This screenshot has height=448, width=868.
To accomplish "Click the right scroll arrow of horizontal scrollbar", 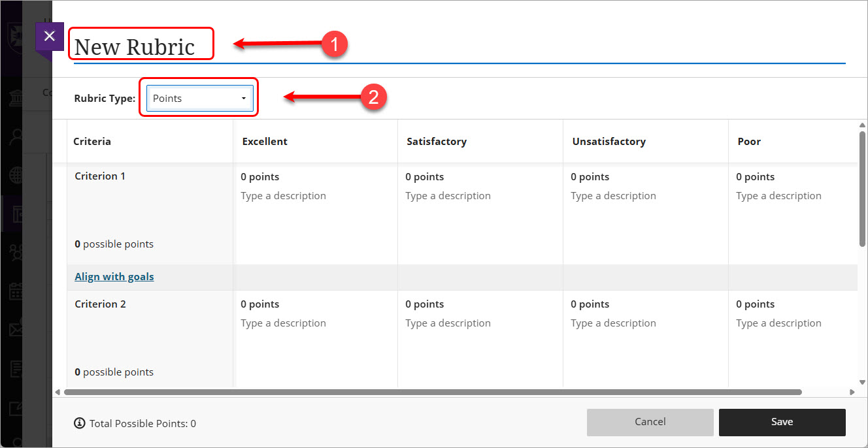I will click(x=852, y=392).
